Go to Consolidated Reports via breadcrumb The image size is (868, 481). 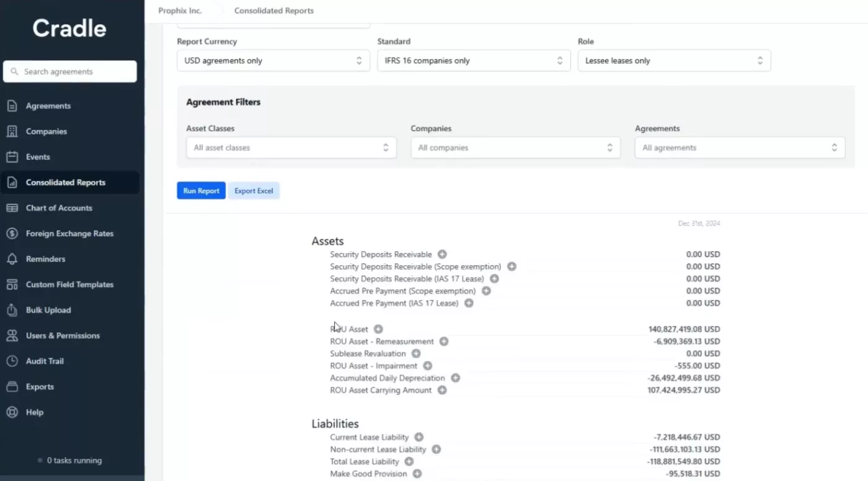tap(273, 11)
